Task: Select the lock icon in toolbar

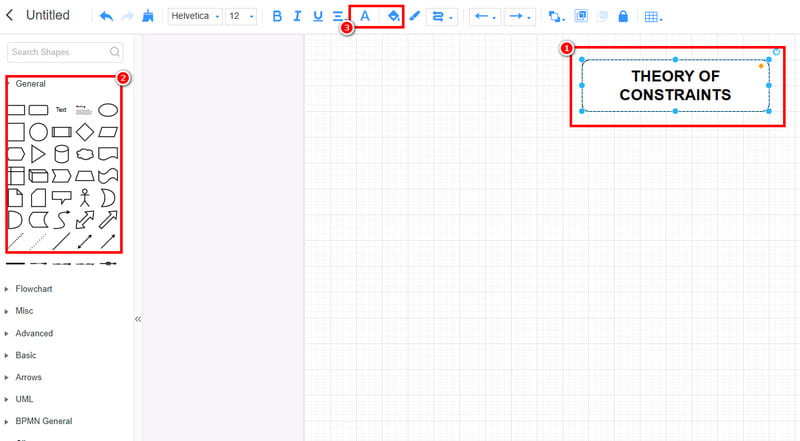Action: [623, 16]
